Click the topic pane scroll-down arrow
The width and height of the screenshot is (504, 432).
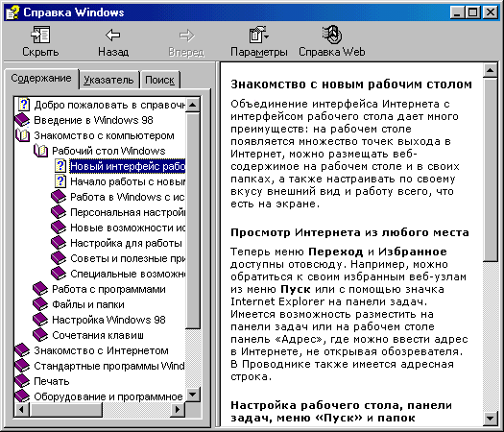[x=491, y=419]
